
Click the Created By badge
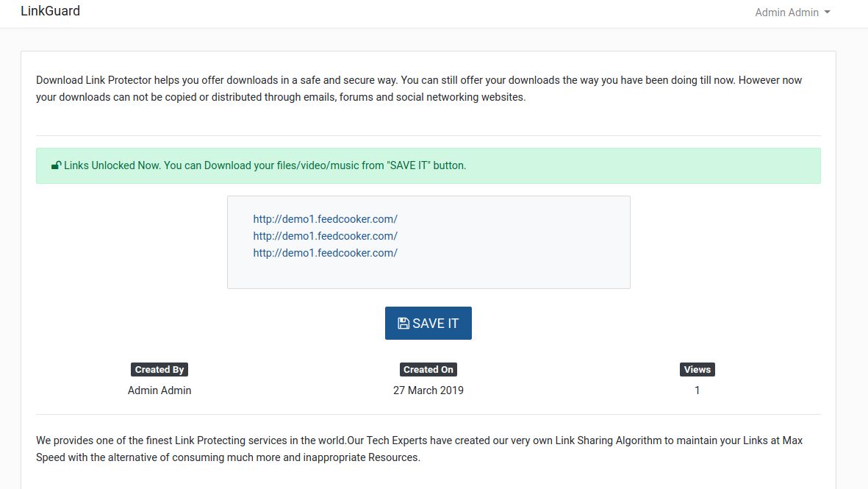coord(159,370)
